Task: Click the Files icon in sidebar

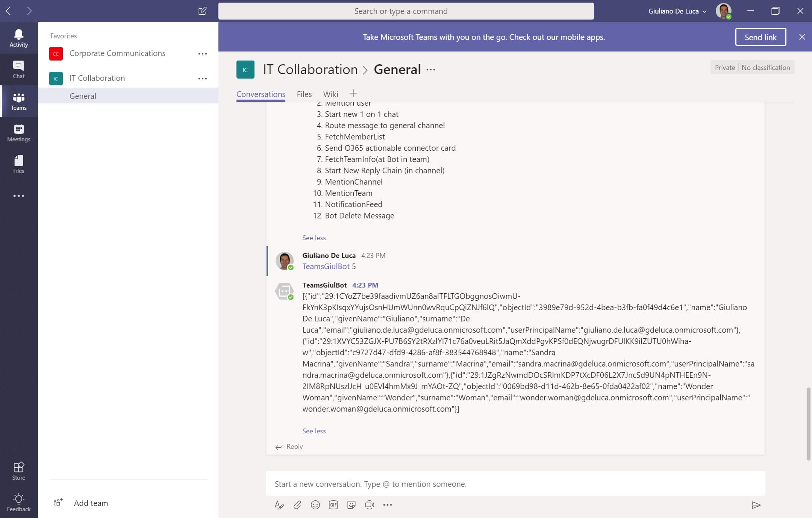Action: 18,164
